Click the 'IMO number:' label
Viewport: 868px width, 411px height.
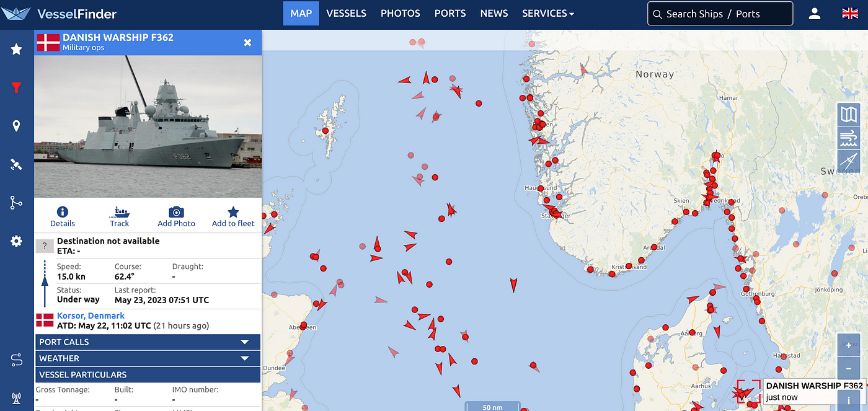point(195,390)
